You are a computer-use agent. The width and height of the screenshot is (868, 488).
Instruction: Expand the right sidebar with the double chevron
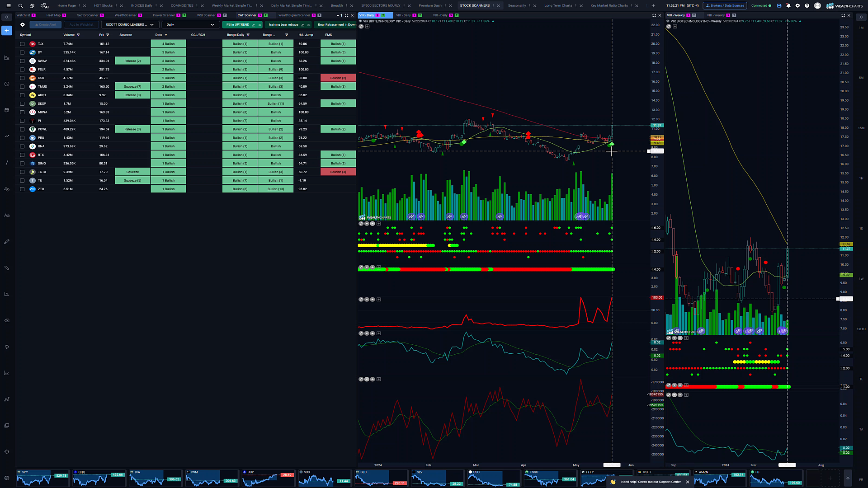[861, 17]
